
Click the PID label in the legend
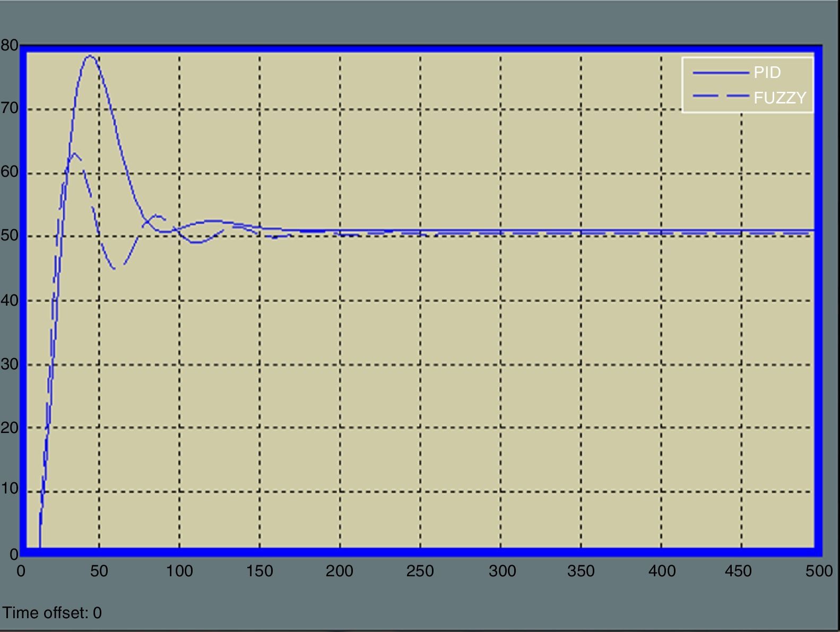click(x=767, y=73)
